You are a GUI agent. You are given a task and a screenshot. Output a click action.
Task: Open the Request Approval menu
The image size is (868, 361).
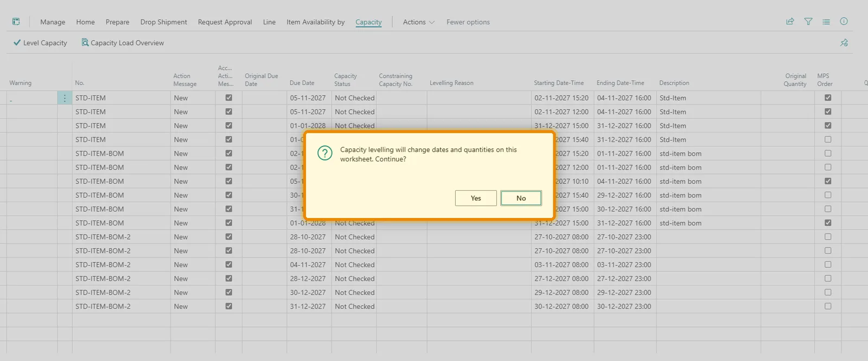(225, 22)
